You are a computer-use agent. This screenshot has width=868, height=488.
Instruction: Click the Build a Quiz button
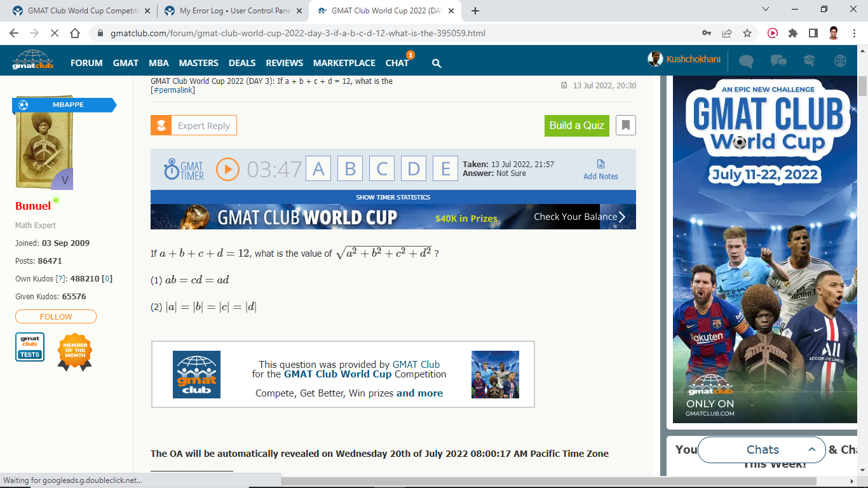click(x=576, y=125)
